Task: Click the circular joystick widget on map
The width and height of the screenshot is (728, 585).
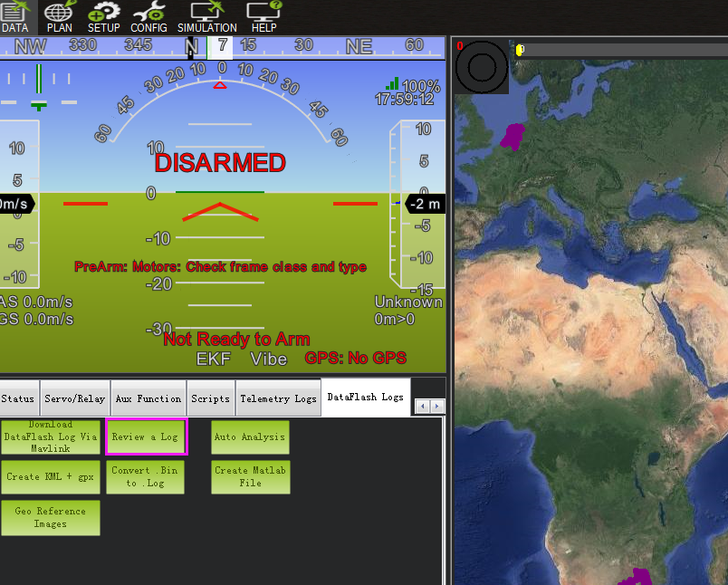Action: coord(482,66)
